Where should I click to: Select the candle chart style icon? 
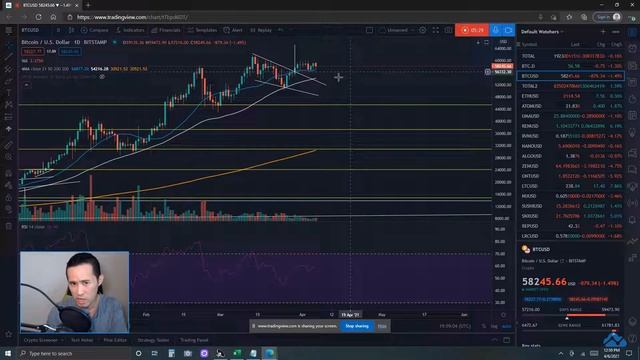tap(71, 30)
